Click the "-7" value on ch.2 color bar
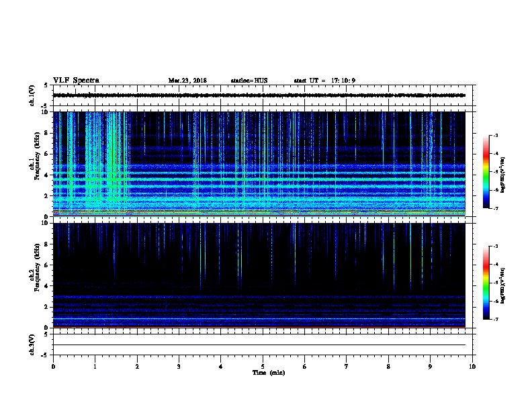Viewport: 532px width, 411px height. click(x=496, y=319)
